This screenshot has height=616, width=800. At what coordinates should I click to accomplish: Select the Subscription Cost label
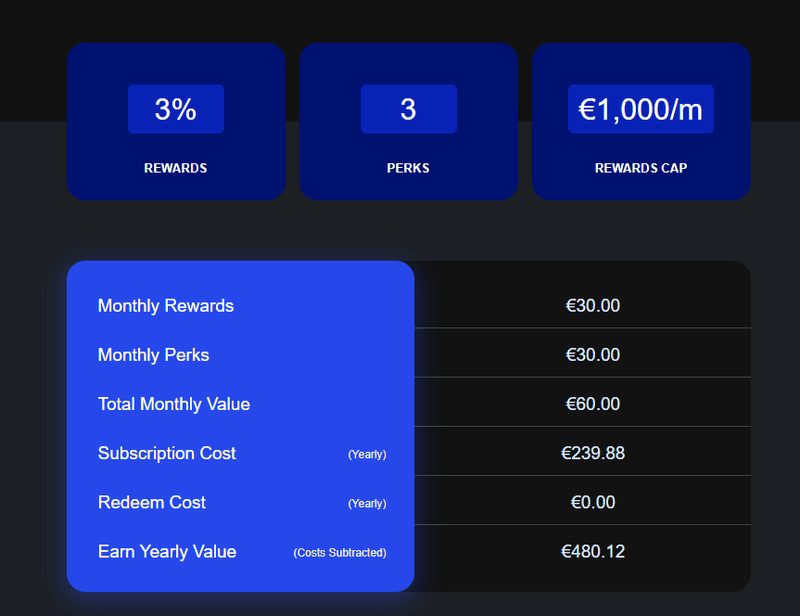click(167, 453)
